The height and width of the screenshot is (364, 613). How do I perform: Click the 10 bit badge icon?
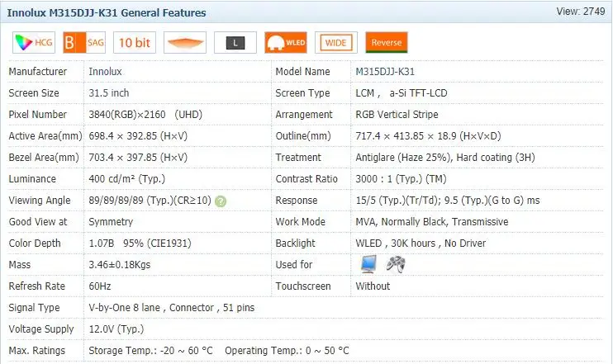[x=135, y=43]
